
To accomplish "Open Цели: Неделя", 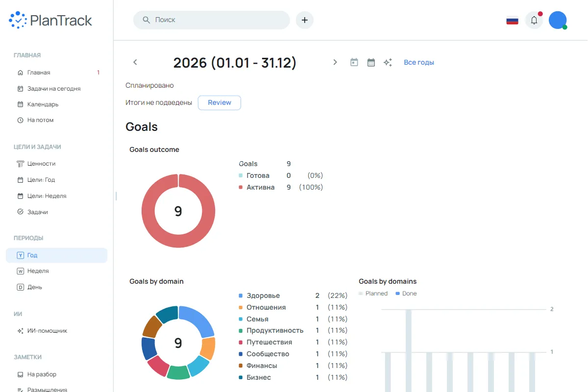I will coord(56,196).
